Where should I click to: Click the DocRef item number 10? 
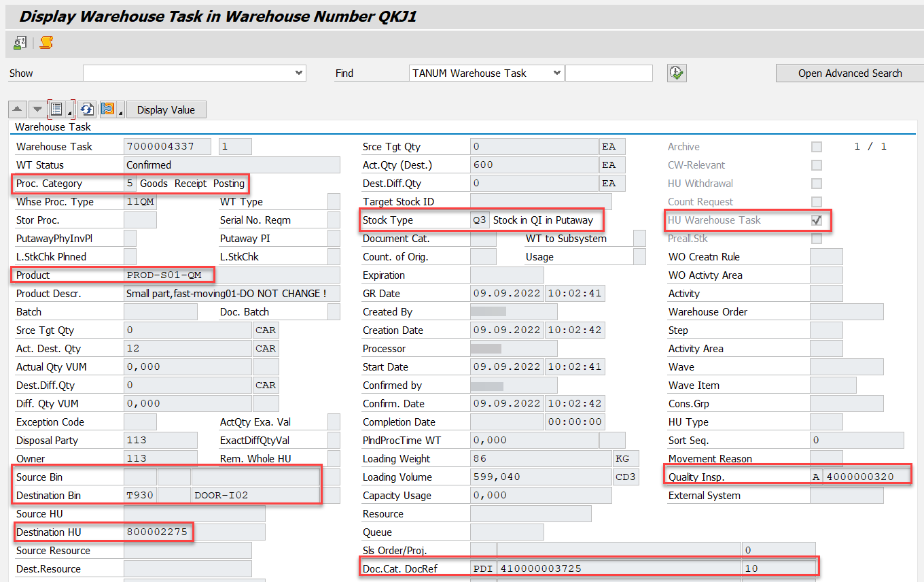click(779, 569)
